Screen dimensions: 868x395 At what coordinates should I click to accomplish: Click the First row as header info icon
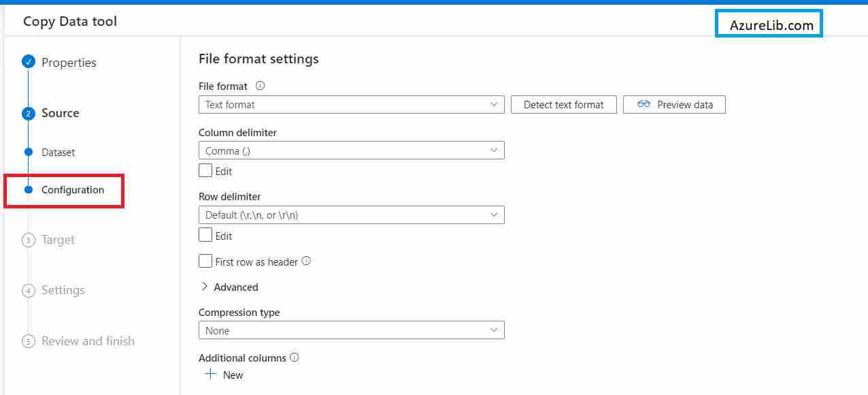pyautogui.click(x=306, y=261)
